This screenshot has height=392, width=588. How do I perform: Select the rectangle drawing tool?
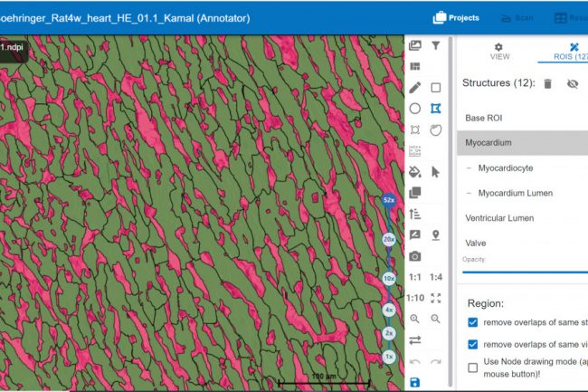[435, 88]
